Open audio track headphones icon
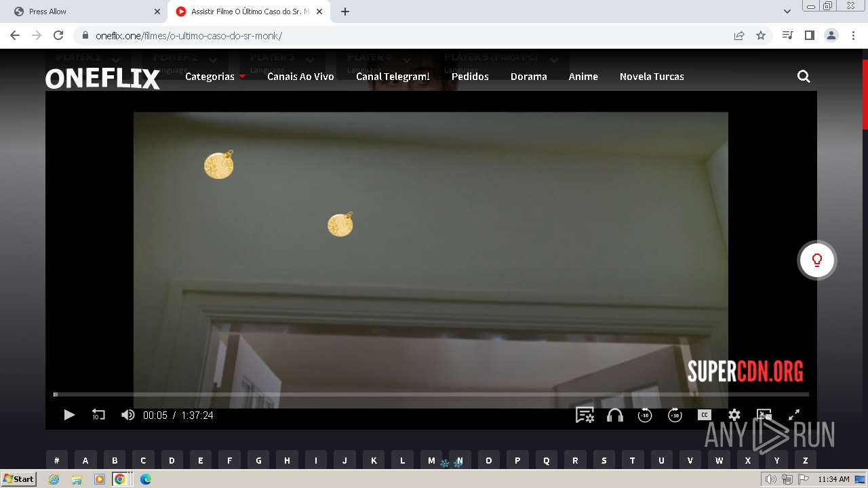This screenshot has width=868, height=488. tap(615, 415)
